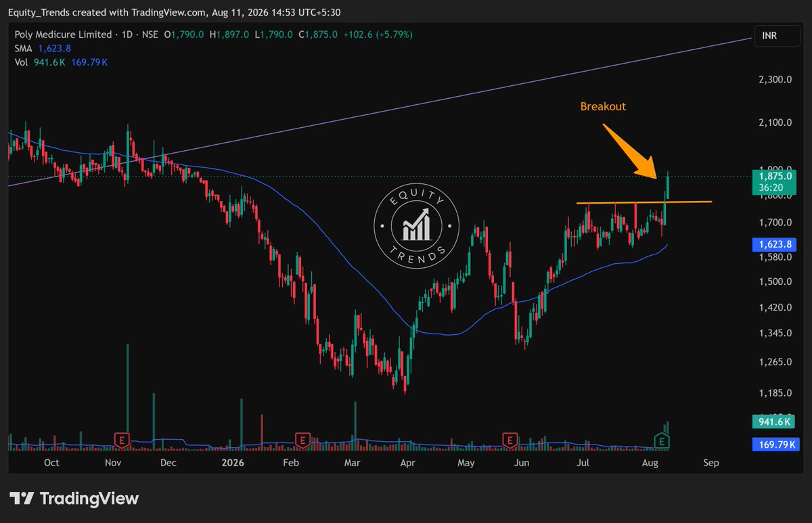Click the 'Feb' label on time axis

click(x=290, y=463)
